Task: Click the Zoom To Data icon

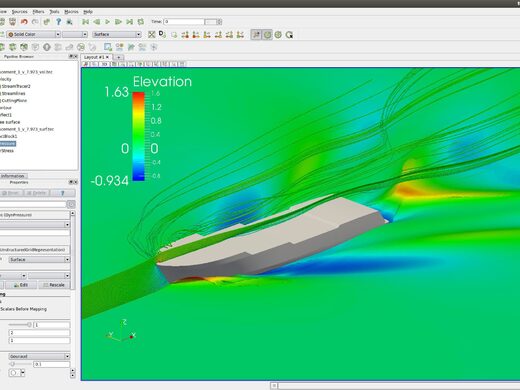Action: coord(162,34)
